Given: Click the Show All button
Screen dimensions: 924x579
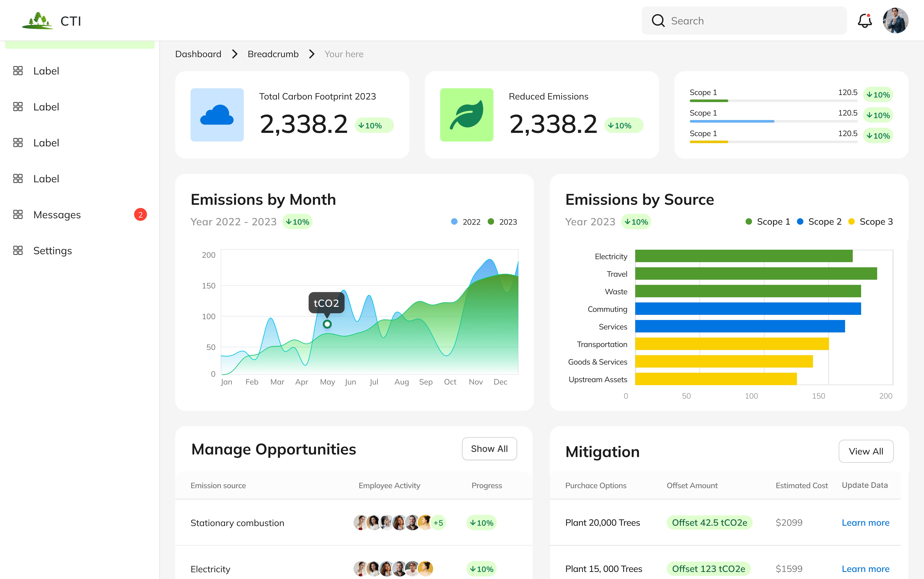Looking at the screenshot, I should (x=490, y=449).
